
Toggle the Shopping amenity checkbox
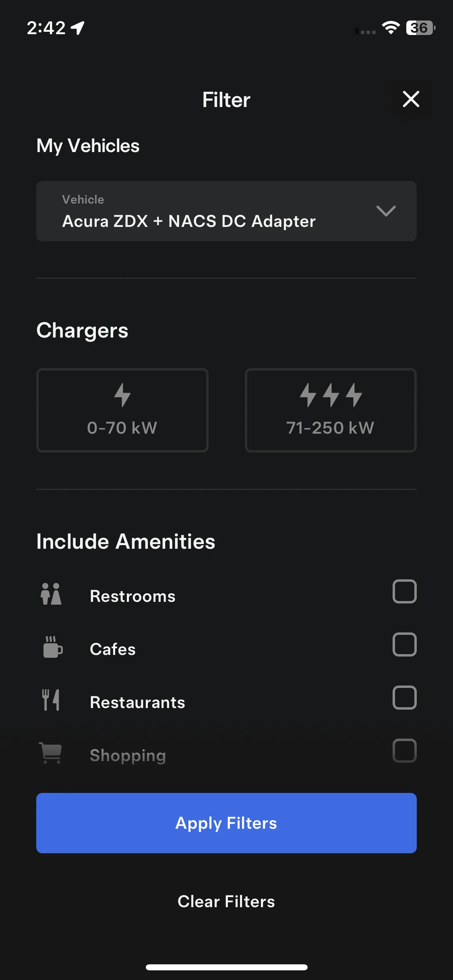[x=404, y=751]
